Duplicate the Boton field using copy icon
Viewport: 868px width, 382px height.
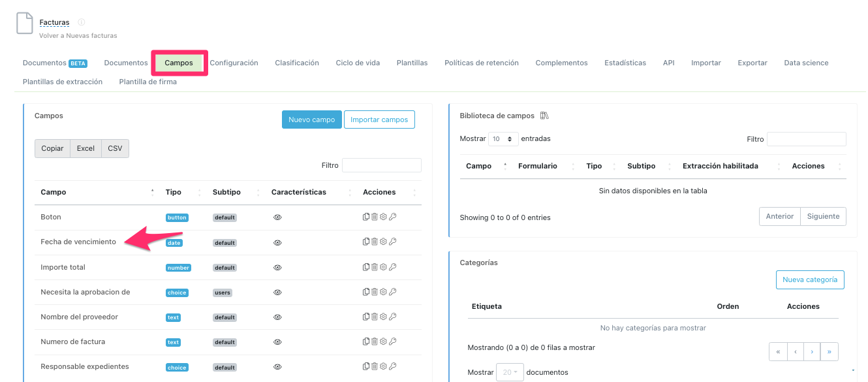point(366,217)
